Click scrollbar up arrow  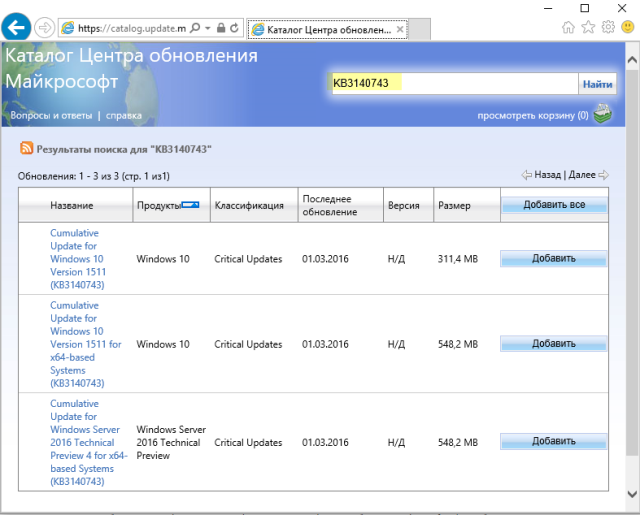tap(632, 60)
